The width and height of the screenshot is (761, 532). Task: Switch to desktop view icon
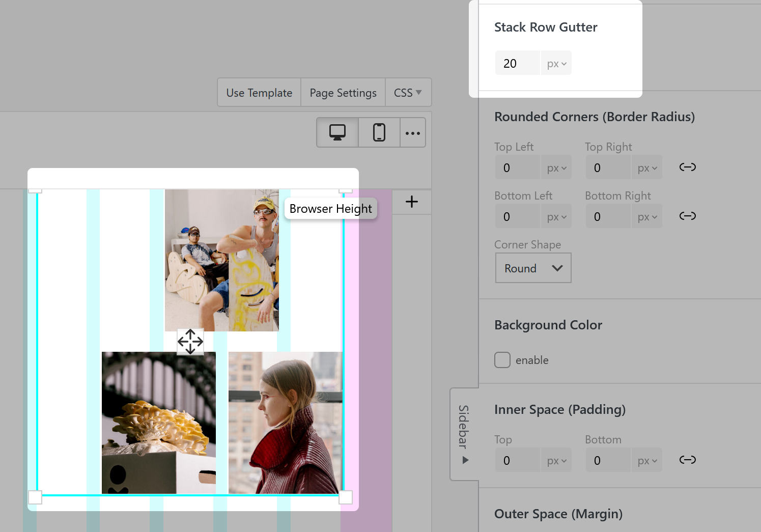337,132
